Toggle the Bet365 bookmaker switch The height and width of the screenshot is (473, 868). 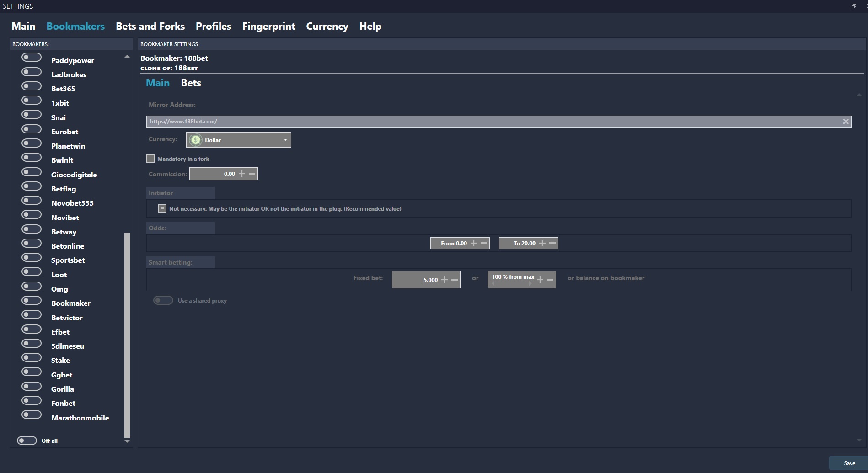point(32,86)
